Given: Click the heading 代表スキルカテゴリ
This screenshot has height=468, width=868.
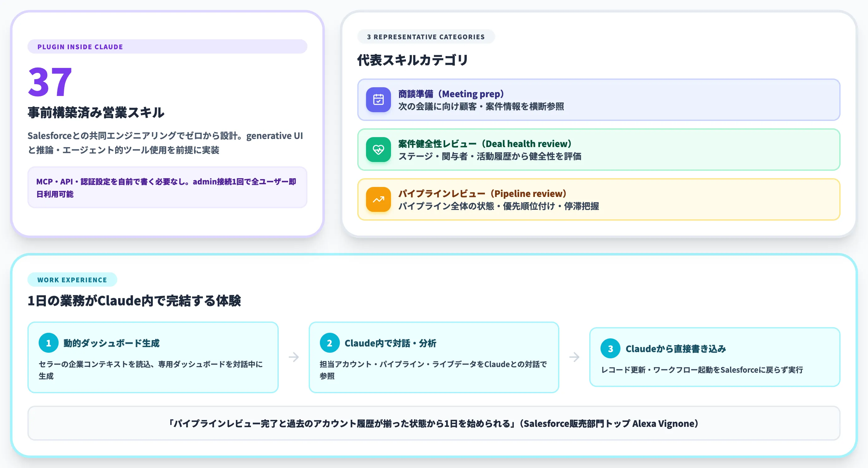Looking at the screenshot, I should 412,60.
